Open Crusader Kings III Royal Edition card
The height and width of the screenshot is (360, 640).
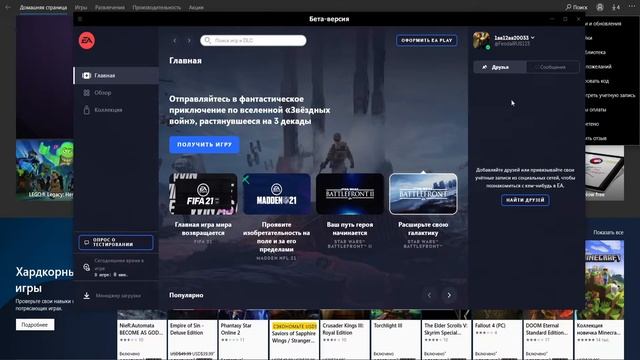tap(345, 335)
